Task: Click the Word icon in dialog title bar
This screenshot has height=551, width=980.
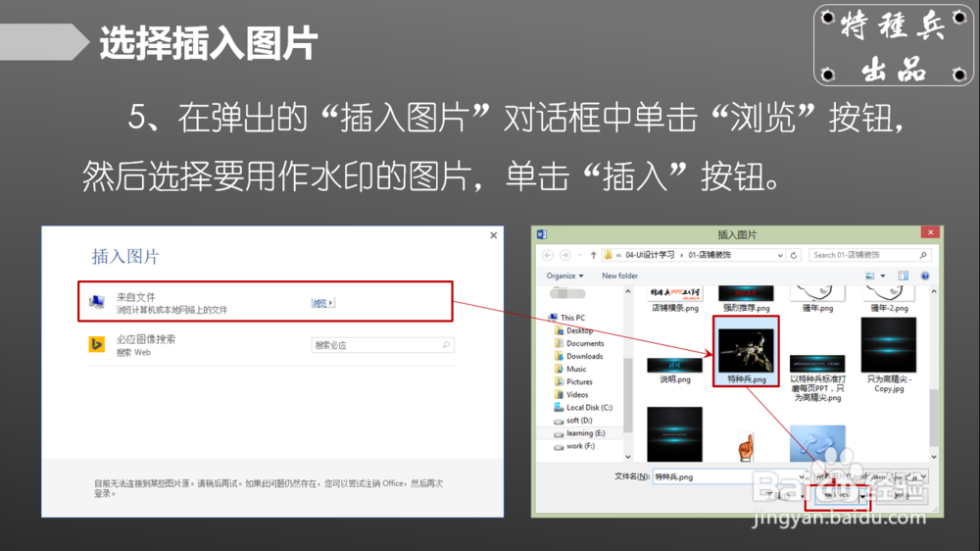Action: tap(542, 234)
